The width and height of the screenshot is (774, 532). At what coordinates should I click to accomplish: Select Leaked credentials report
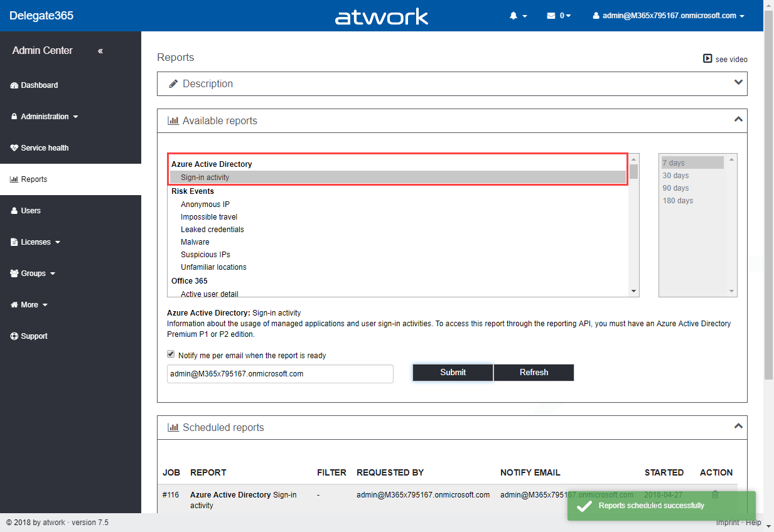(x=212, y=230)
